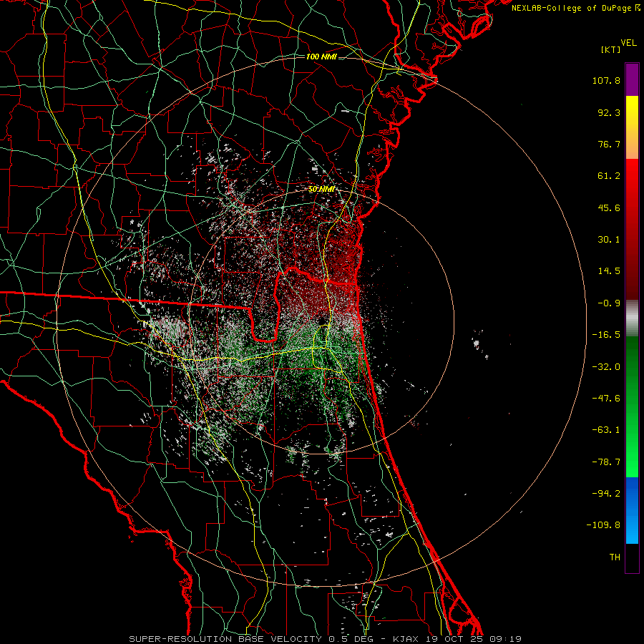The height and width of the screenshot is (644, 644).
Task: Click the -63.1 legend value
Action: [606, 430]
